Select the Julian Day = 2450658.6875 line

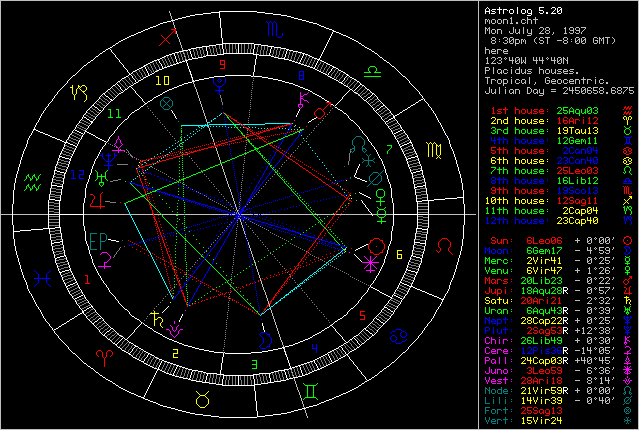(559, 90)
